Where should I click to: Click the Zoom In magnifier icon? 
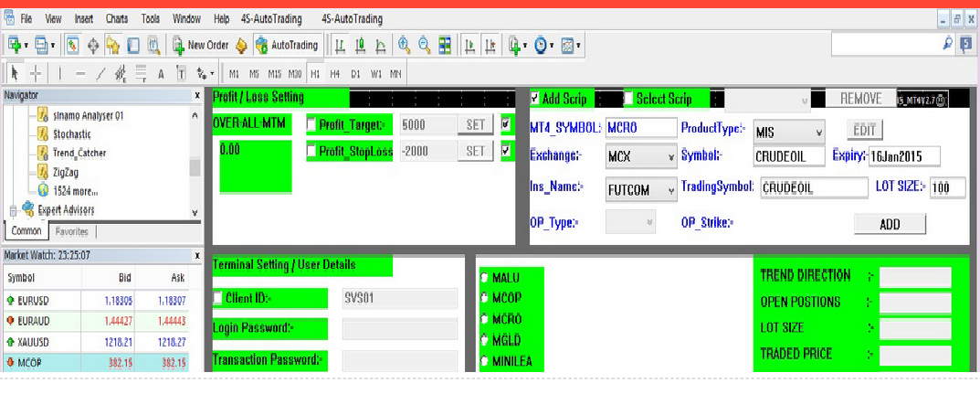tap(405, 45)
